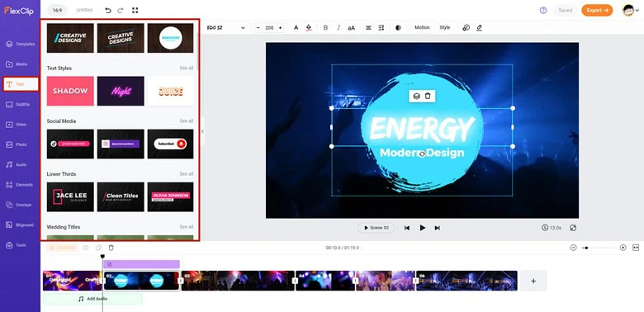Click the undo arrow icon
The image size is (644, 312).
108,10
